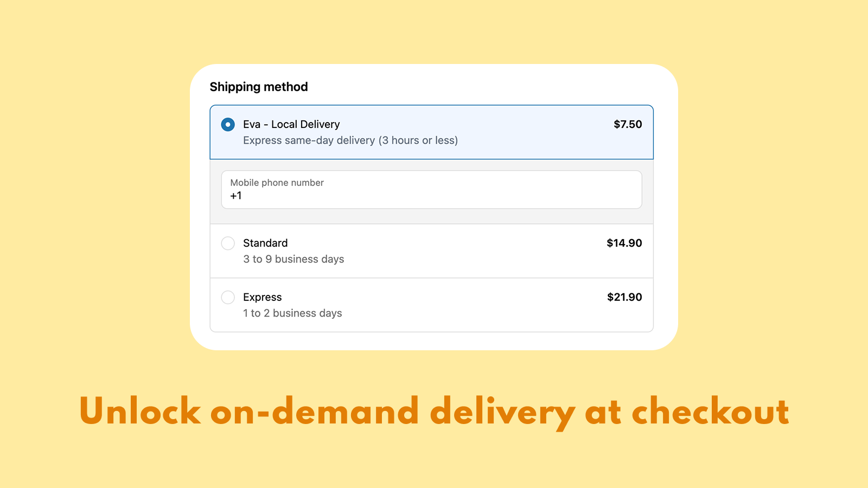Image resolution: width=868 pixels, height=488 pixels.
Task: Click the +1 country code prefix
Action: 236,196
